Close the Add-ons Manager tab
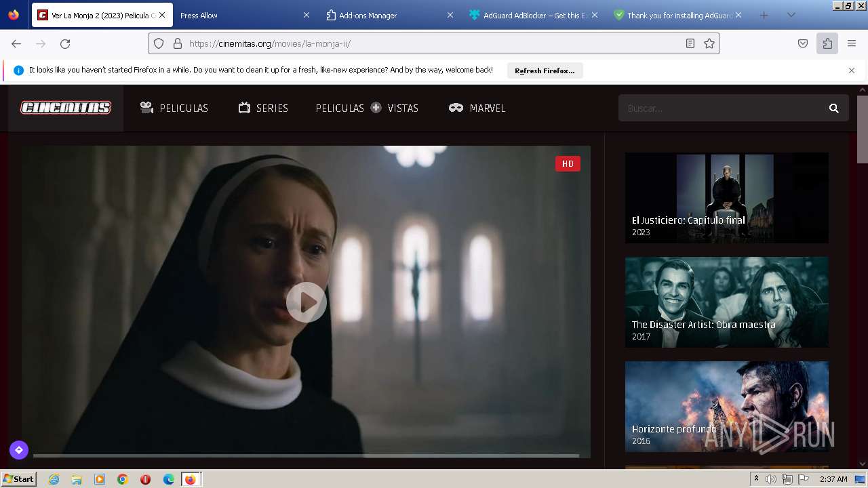The width and height of the screenshot is (868, 488). coord(450,15)
